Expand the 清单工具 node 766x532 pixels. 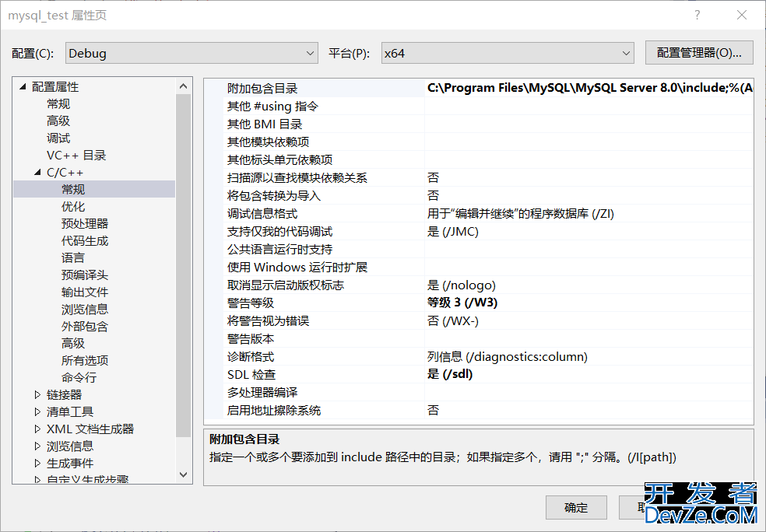coord(37,411)
